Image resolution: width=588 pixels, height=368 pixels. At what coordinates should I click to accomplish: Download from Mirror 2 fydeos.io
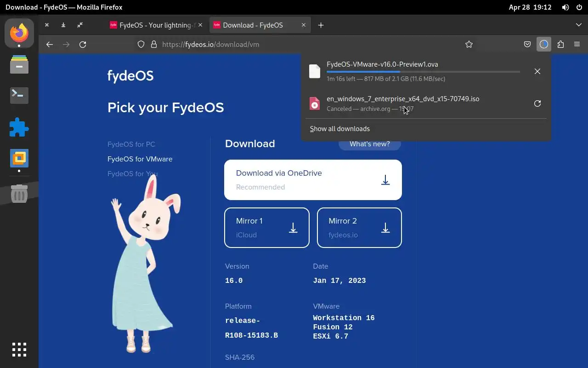[x=359, y=228]
